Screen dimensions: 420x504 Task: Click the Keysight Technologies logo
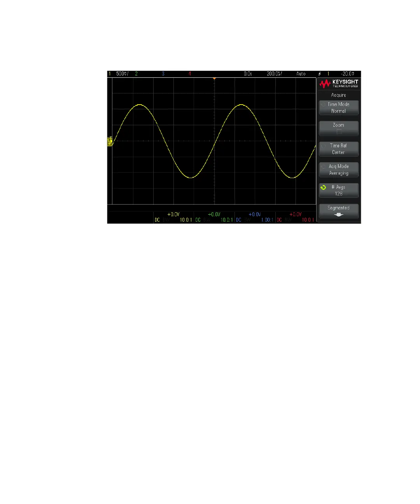[x=339, y=83]
